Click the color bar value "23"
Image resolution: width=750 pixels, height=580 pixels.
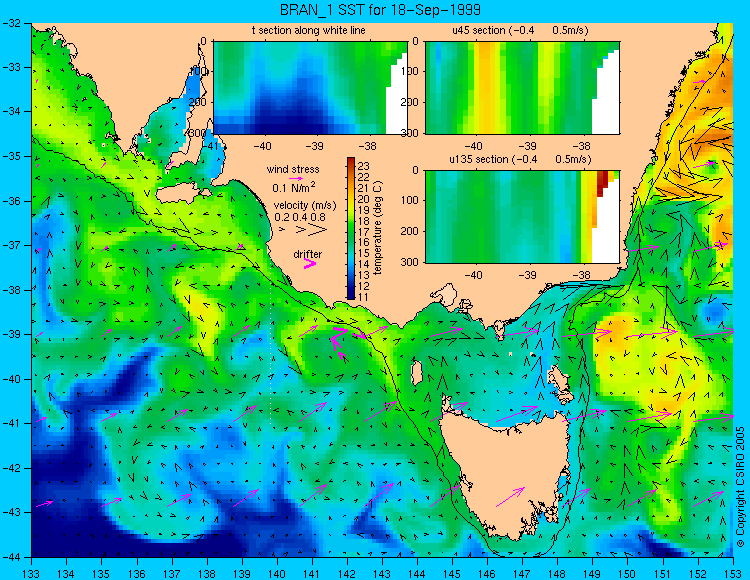(364, 166)
